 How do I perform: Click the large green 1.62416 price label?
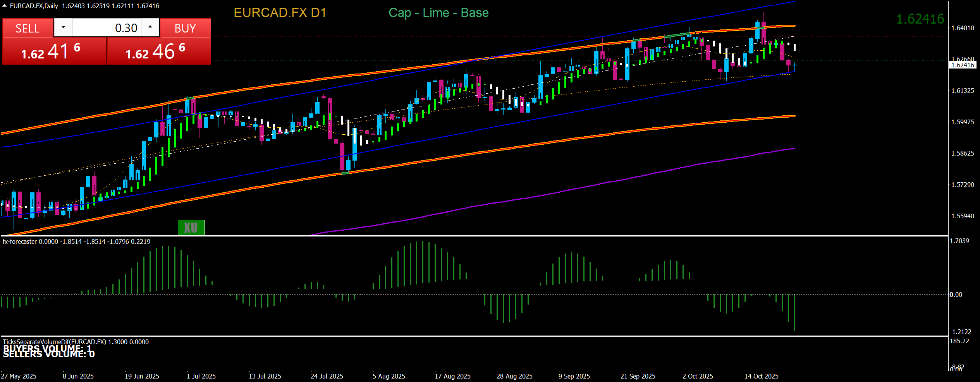pyautogui.click(x=920, y=19)
